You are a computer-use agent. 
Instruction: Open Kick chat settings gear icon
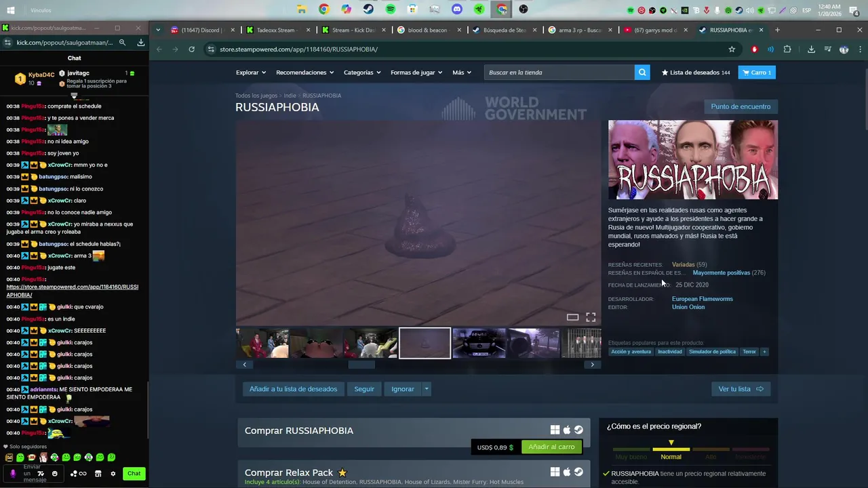coord(113,474)
